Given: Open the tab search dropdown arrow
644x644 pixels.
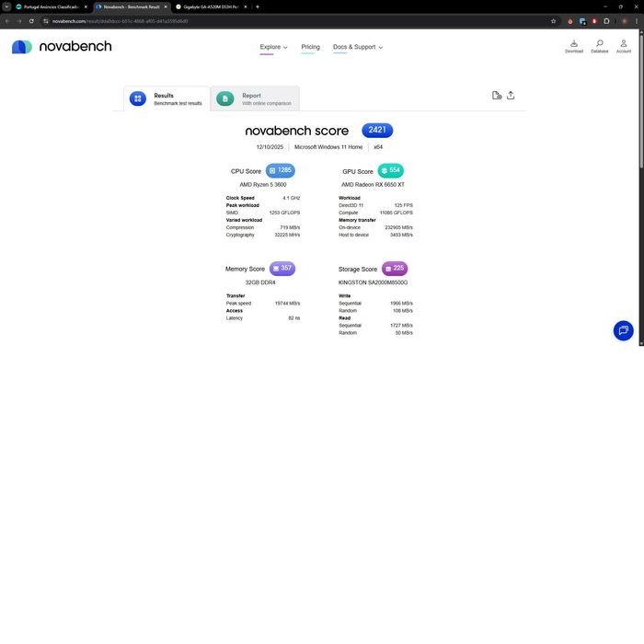Looking at the screenshot, I should 6,6.
